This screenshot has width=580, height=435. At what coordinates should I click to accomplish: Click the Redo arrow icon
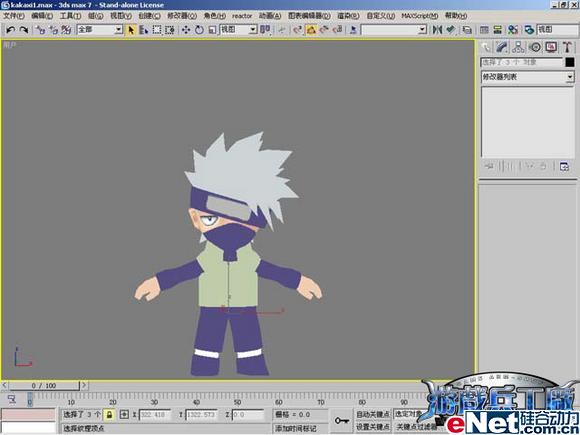pyautogui.click(x=24, y=30)
